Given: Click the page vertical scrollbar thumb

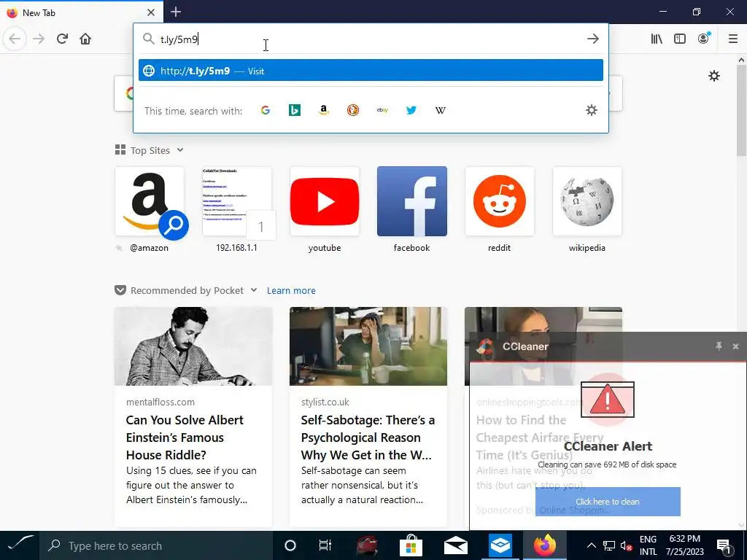Looking at the screenshot, I should 741,111.
